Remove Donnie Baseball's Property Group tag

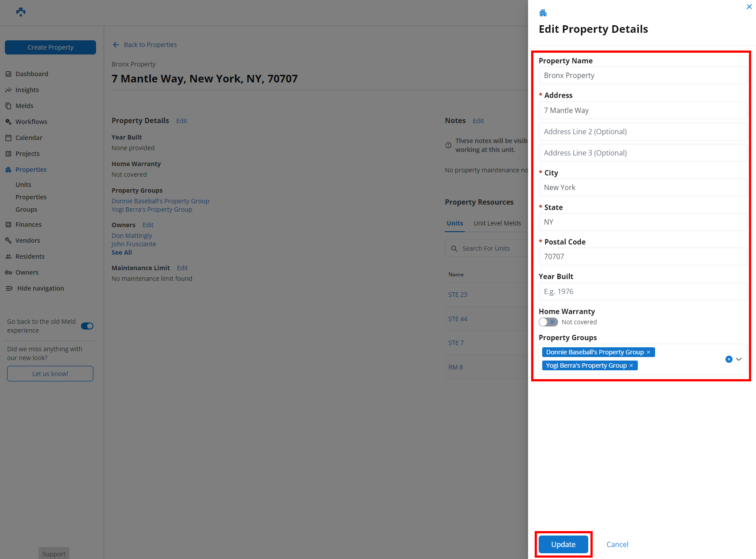pos(648,352)
